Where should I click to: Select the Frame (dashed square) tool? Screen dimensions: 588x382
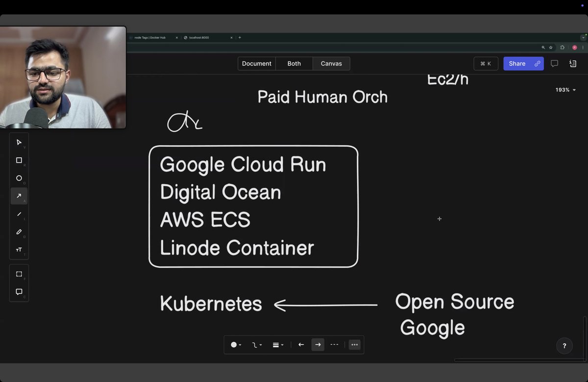[x=19, y=274]
